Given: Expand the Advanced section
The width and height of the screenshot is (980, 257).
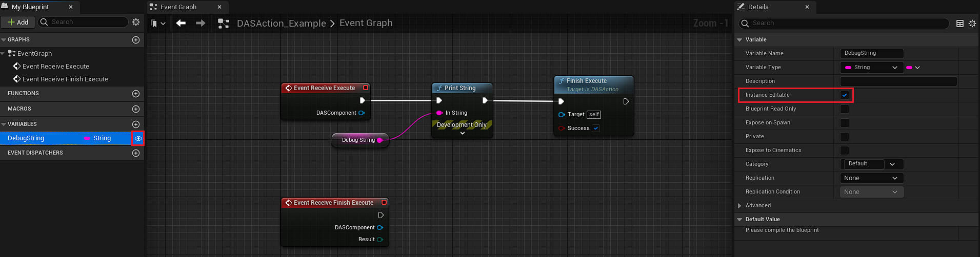Looking at the screenshot, I should (x=739, y=206).
